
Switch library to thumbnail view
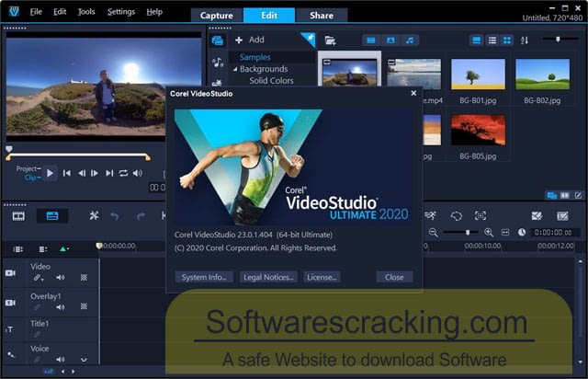[x=507, y=40]
